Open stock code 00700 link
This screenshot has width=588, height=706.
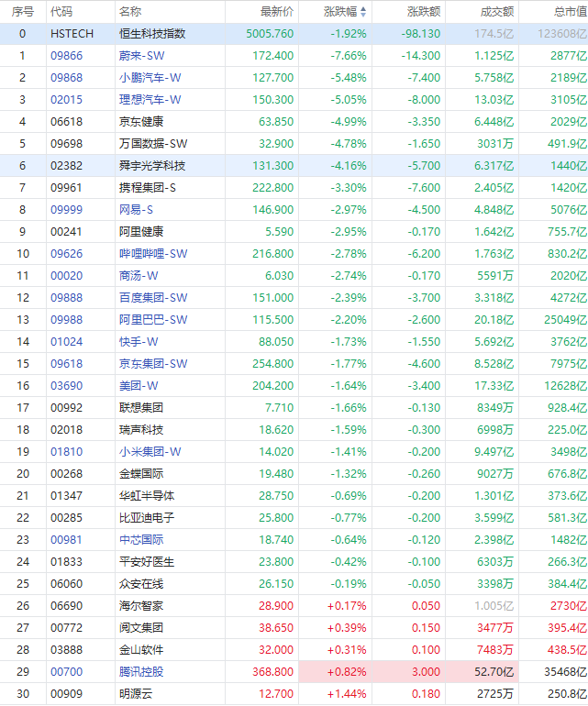click(x=67, y=672)
